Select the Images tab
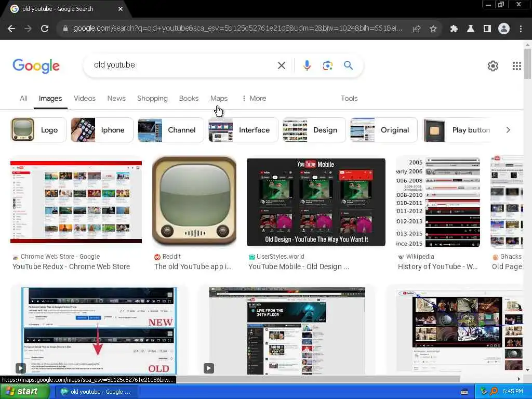The height and width of the screenshot is (399, 532). pos(50,98)
